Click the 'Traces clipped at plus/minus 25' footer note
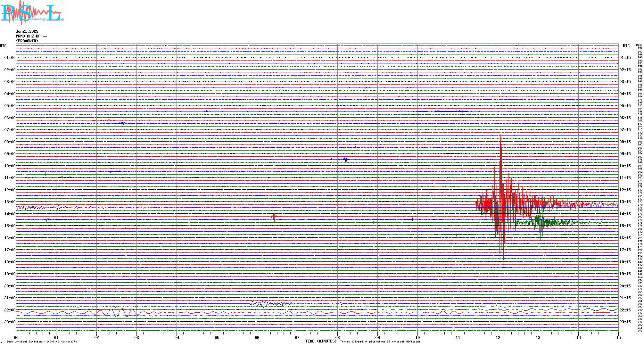The width and height of the screenshot is (644, 346). click(x=380, y=342)
